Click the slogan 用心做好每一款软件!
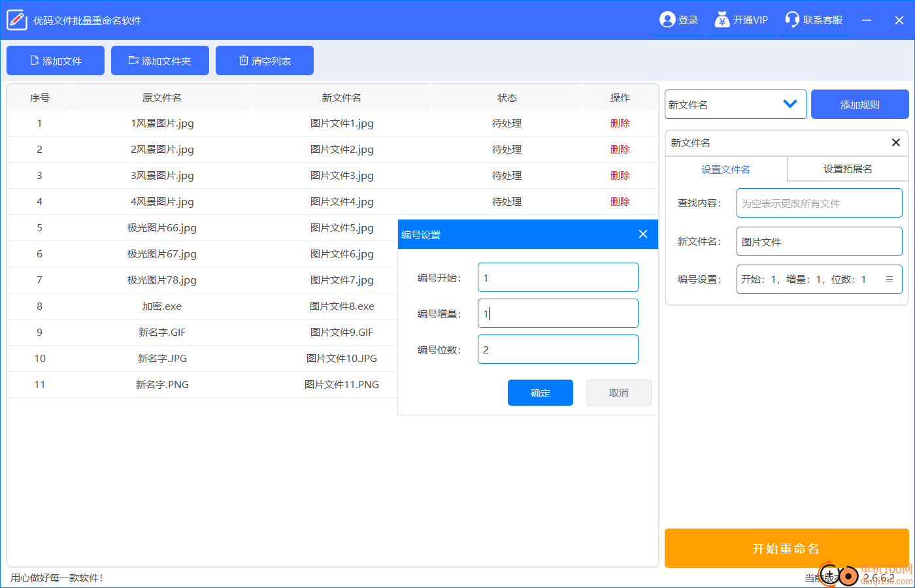This screenshot has height=588, width=915. [x=57, y=578]
